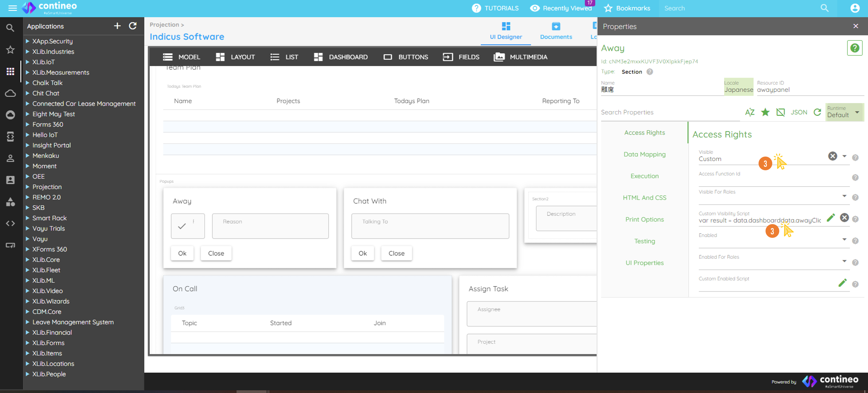Viewport: 868px width, 393px height.
Task: Click the JSON view icon in Properties
Action: pyautogui.click(x=799, y=112)
